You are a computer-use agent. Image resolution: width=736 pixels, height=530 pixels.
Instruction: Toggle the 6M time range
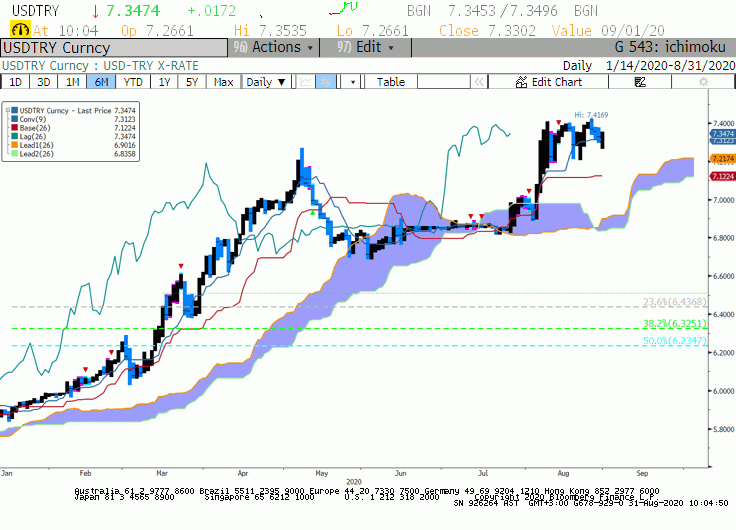[x=101, y=82]
